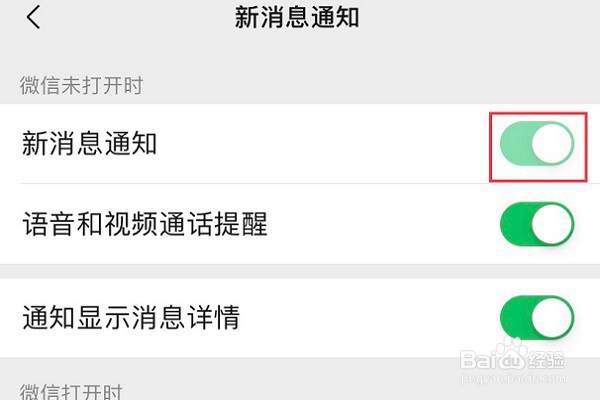Click the 微信打开时 section header

(x=71, y=391)
